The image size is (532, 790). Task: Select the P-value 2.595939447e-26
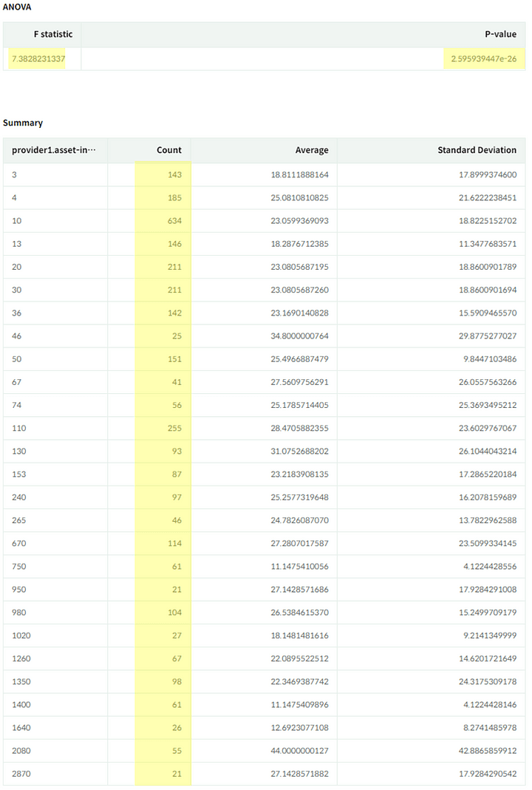(484, 59)
